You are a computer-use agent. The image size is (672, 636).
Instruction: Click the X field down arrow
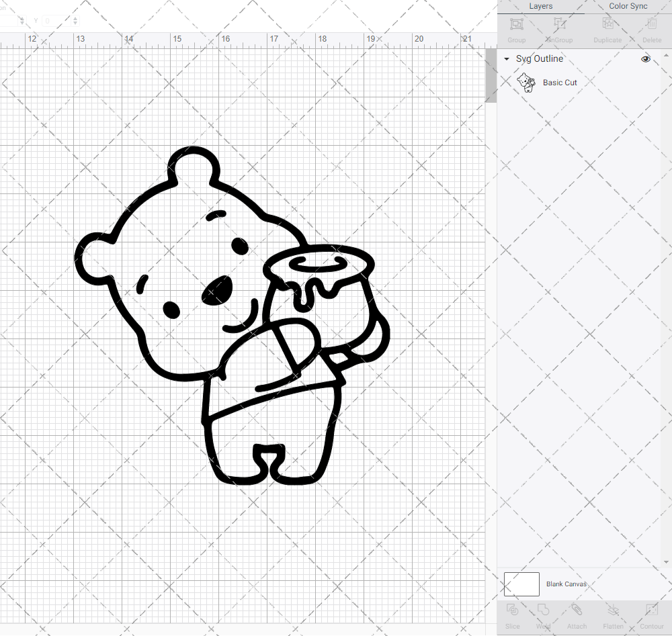coord(22,23)
